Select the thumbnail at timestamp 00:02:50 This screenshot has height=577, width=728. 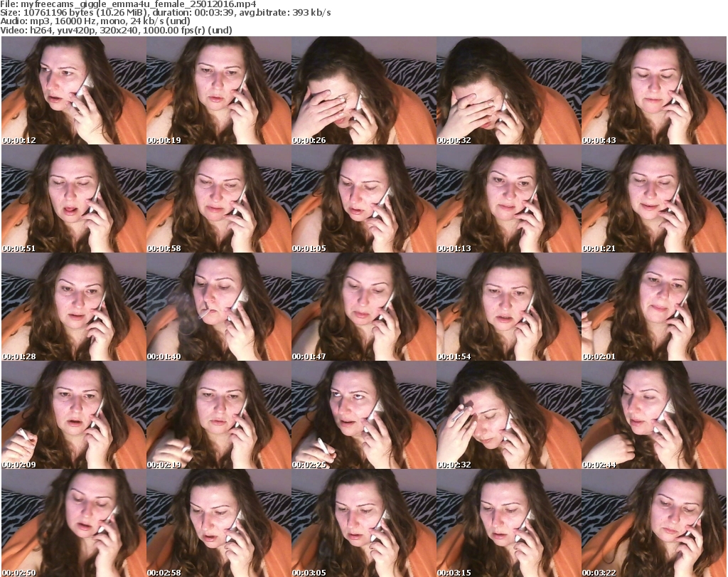pos(74,523)
